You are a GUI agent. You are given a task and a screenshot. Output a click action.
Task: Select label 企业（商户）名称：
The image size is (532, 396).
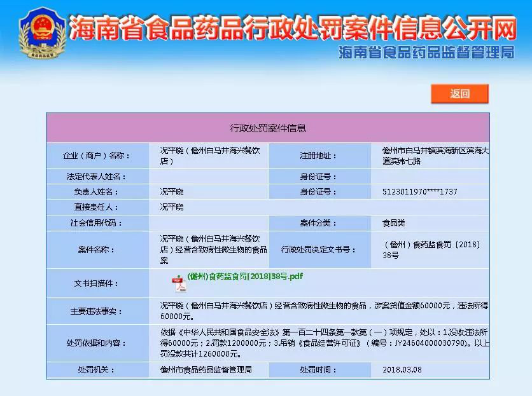coord(96,156)
